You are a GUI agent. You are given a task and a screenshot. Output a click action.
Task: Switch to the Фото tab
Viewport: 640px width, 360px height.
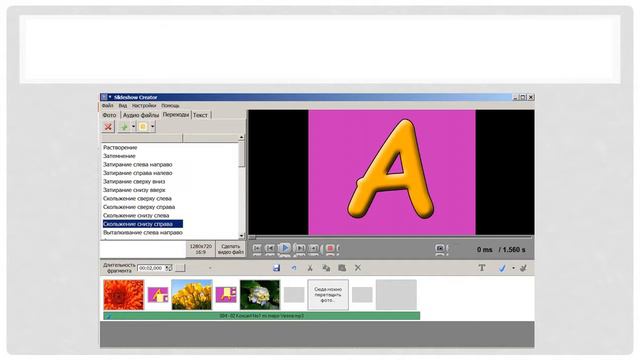pos(109,116)
